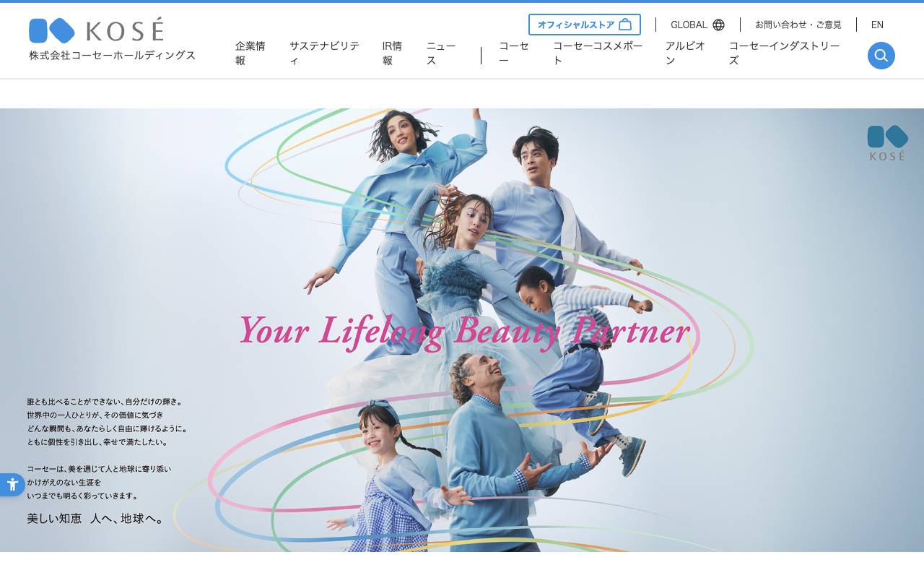Open the IR情報 section
Screen dimensions: 924x578
tap(393, 53)
